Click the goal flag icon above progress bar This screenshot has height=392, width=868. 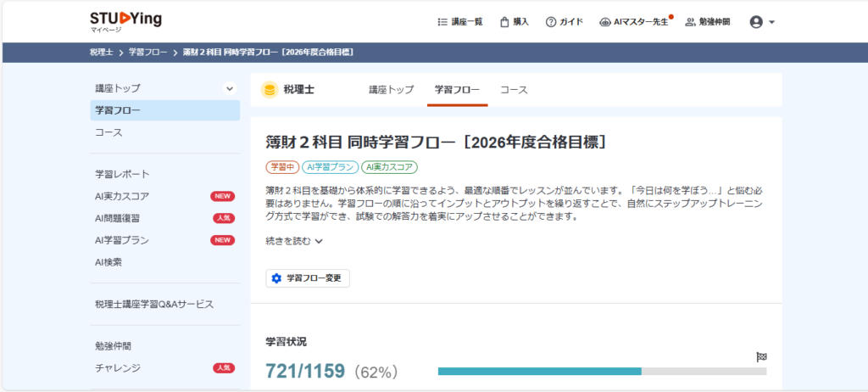click(x=760, y=357)
